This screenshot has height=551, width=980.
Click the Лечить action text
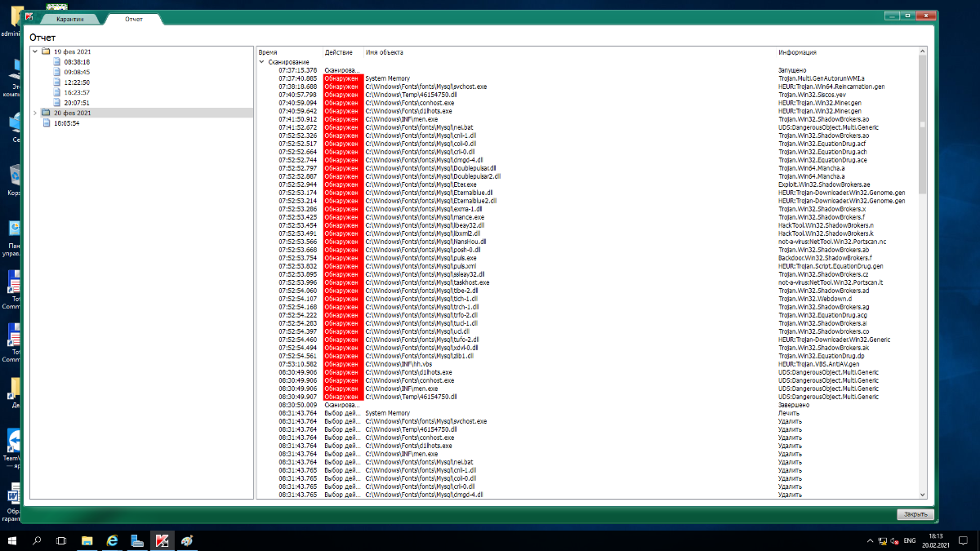[788, 413]
